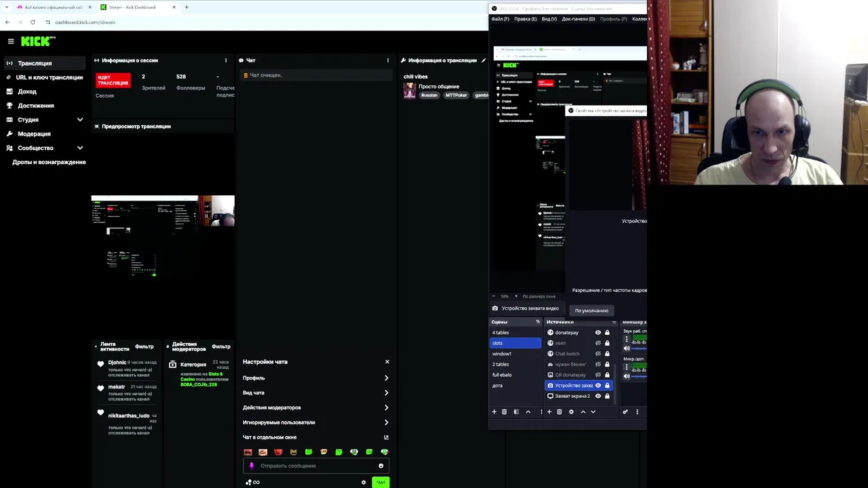Show the хелп source in OBS
868x488 pixels.
coord(598,343)
